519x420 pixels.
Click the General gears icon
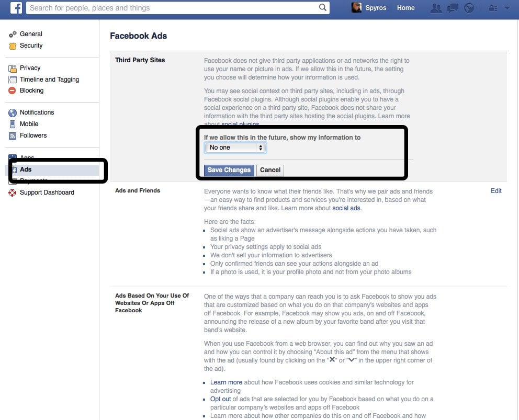pyautogui.click(x=13, y=34)
